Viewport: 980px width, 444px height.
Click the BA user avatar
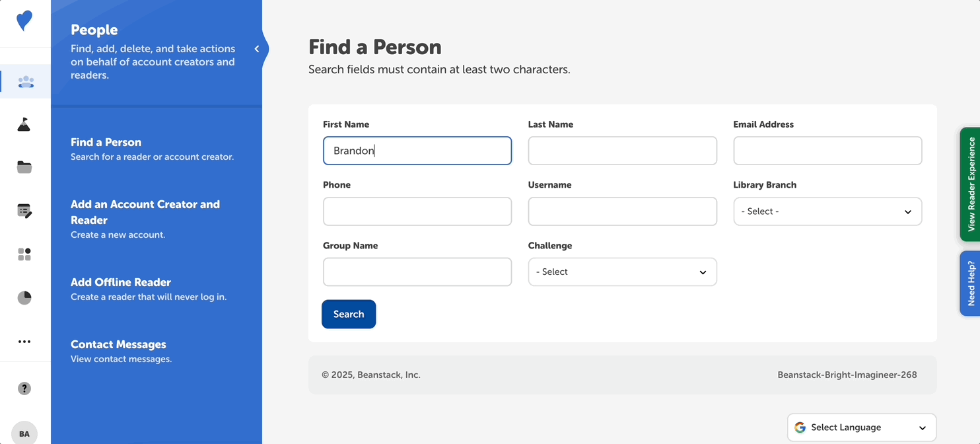pos(24,433)
